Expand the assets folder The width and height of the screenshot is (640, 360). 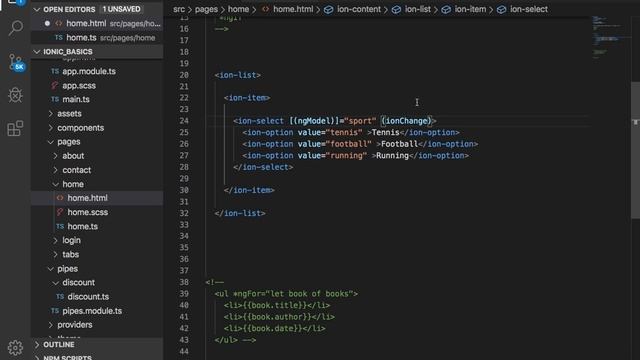[x=51, y=113]
